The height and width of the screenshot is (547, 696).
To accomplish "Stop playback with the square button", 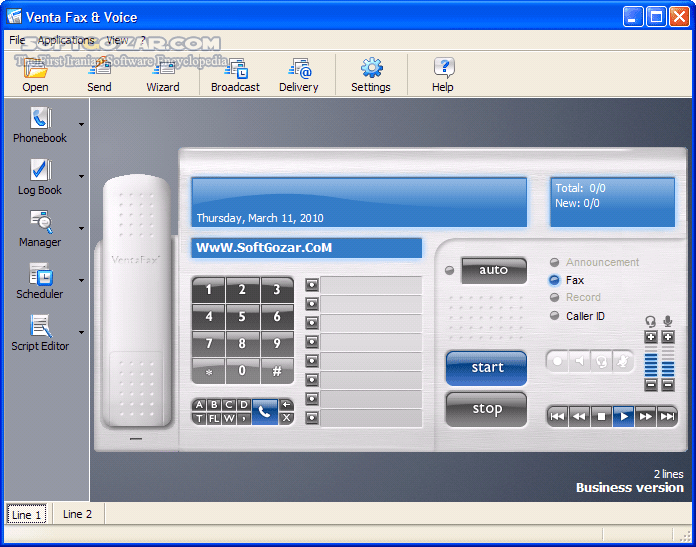I will click(x=601, y=416).
